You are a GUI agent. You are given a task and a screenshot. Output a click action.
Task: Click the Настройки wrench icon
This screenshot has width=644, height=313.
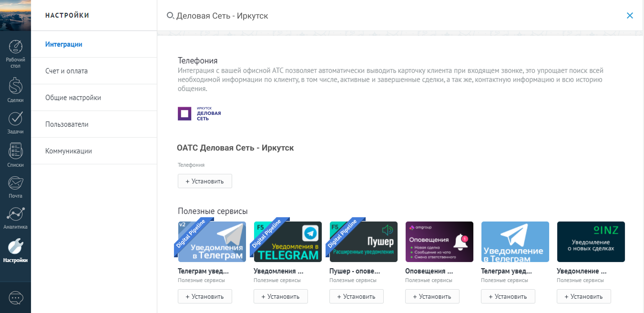pyautogui.click(x=15, y=247)
